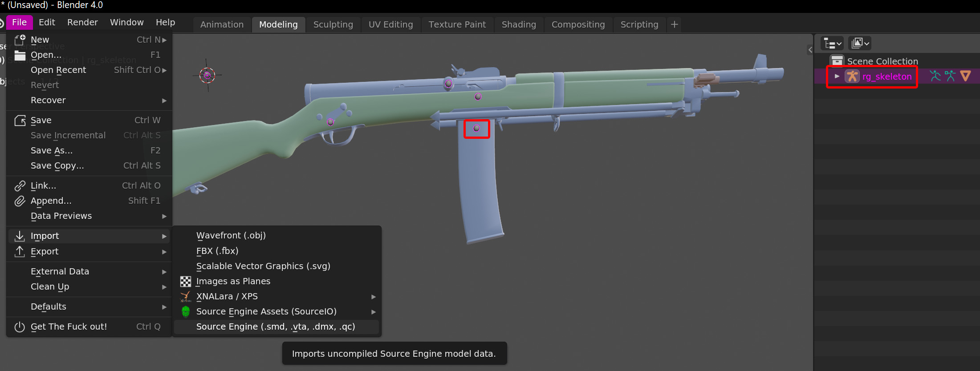Viewport: 980px width, 371px height.
Task: Select the Modeling workspace tab
Action: pyautogui.click(x=278, y=24)
